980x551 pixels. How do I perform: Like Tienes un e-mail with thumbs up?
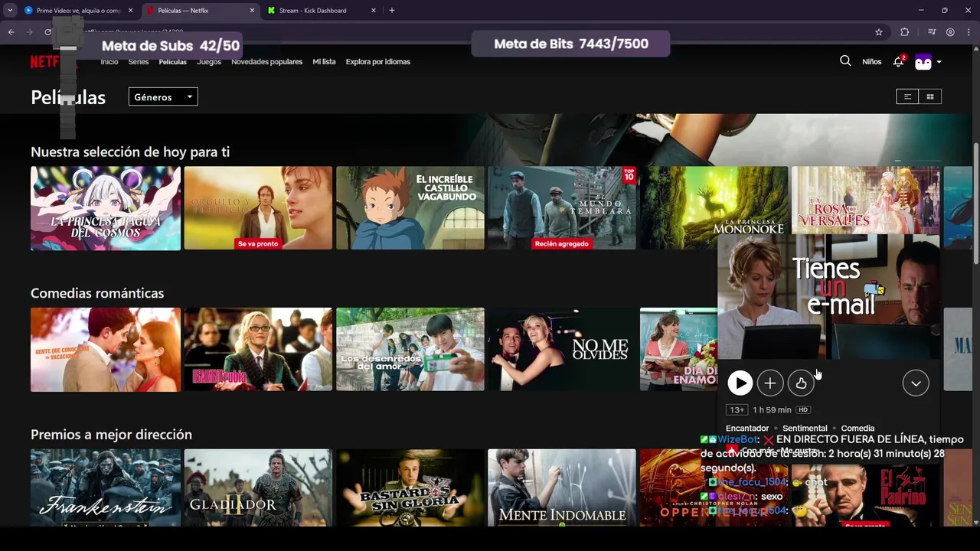click(x=801, y=383)
